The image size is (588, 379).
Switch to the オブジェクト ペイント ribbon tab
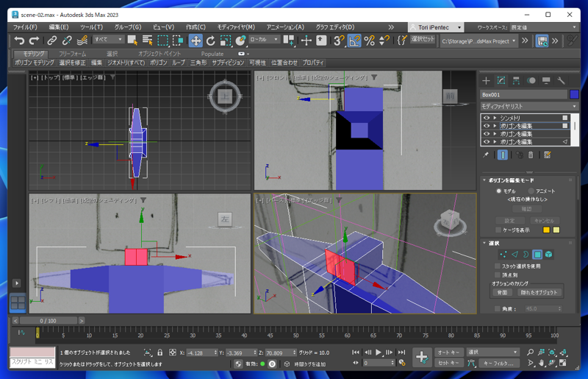point(159,54)
